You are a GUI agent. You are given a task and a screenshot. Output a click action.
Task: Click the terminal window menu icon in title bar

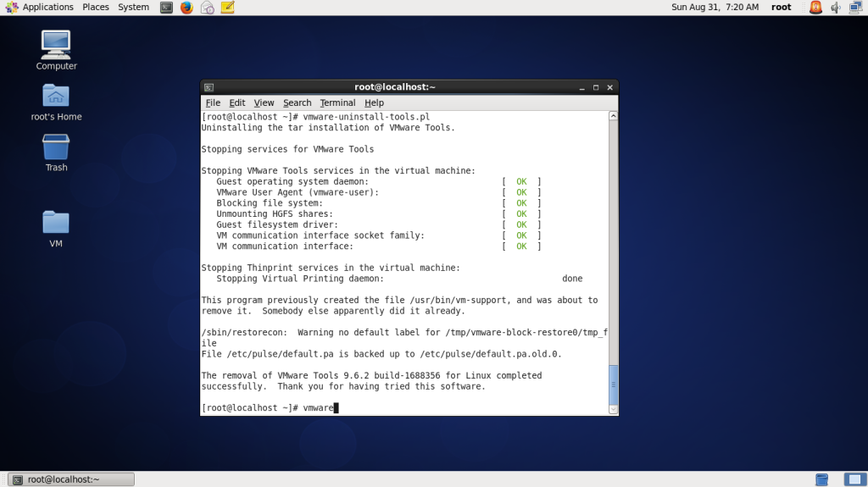(x=209, y=87)
